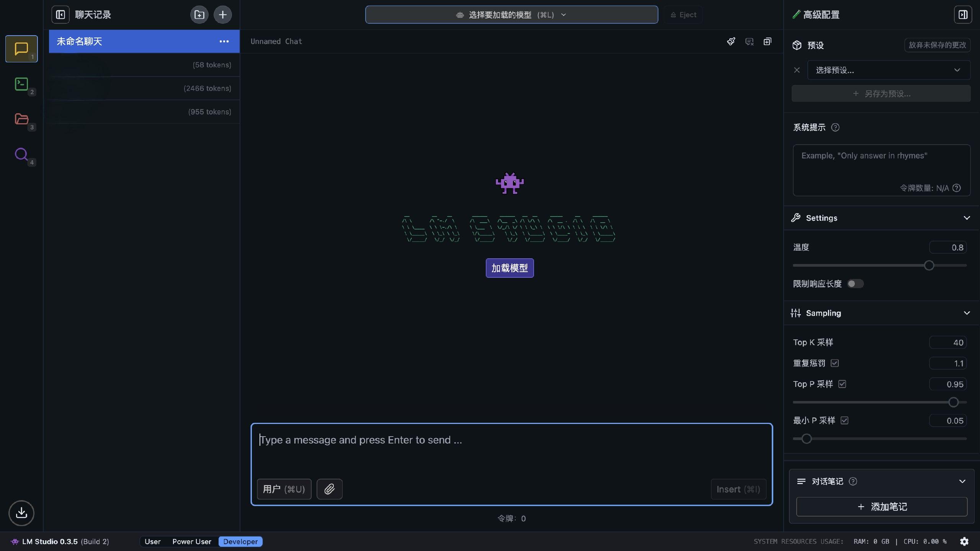The height and width of the screenshot is (551, 980).
Task: Switch to User mode
Action: [x=152, y=541]
